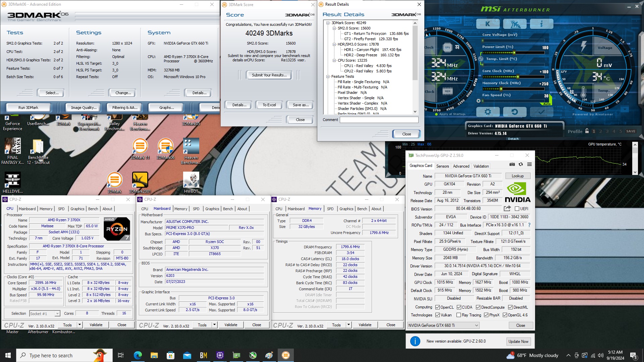Switch to the Validation tab in GPU-Z
The width and height of the screenshot is (644, 362).
pyautogui.click(x=481, y=166)
